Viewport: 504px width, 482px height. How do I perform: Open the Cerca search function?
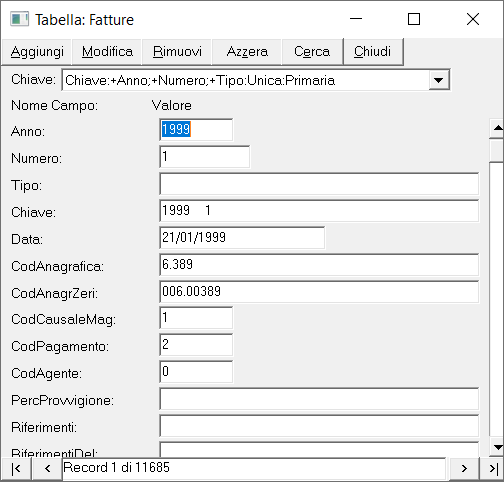(312, 52)
